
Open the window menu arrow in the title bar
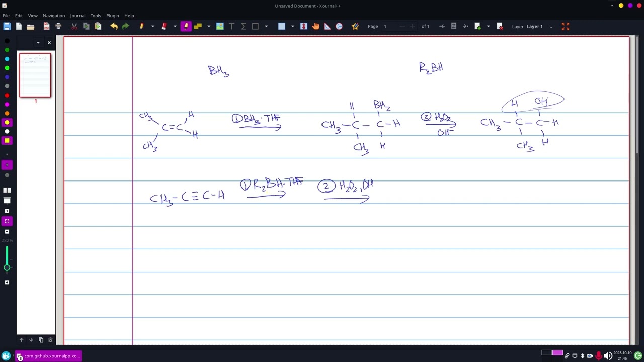(x=612, y=6)
